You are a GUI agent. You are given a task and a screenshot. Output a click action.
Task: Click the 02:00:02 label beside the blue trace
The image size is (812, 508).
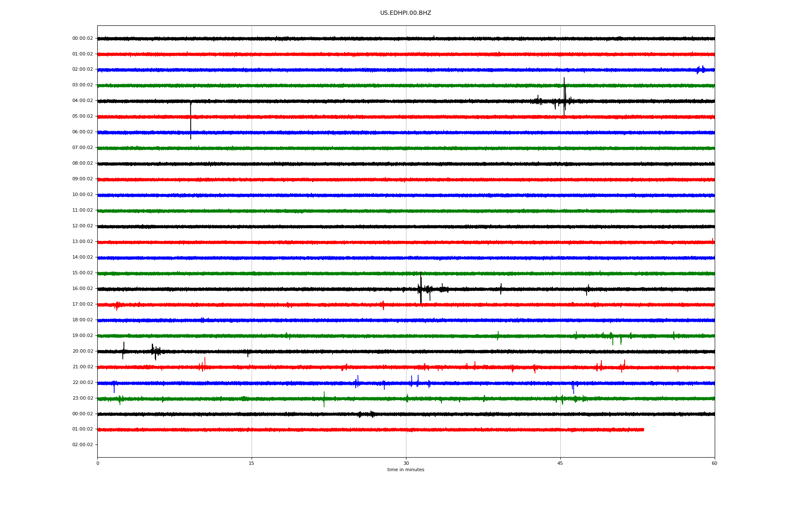tap(82, 69)
